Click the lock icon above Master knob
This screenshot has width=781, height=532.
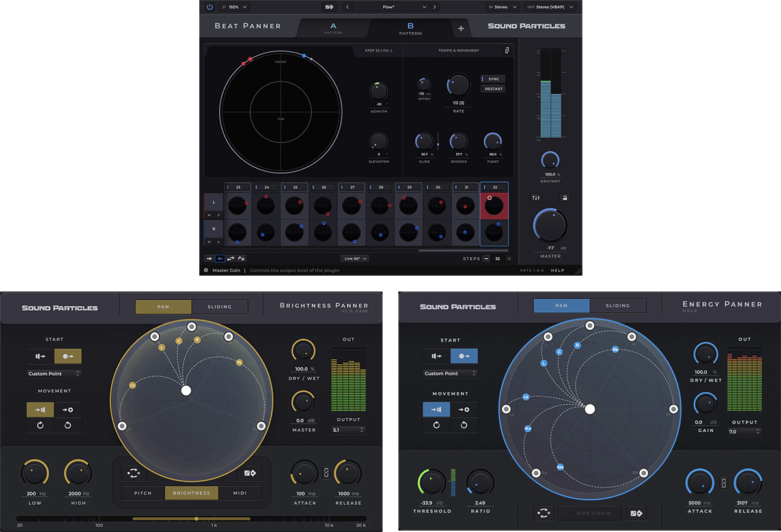click(x=564, y=198)
